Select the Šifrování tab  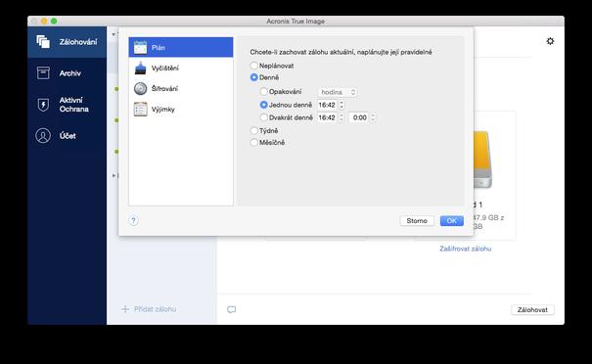coord(181,88)
